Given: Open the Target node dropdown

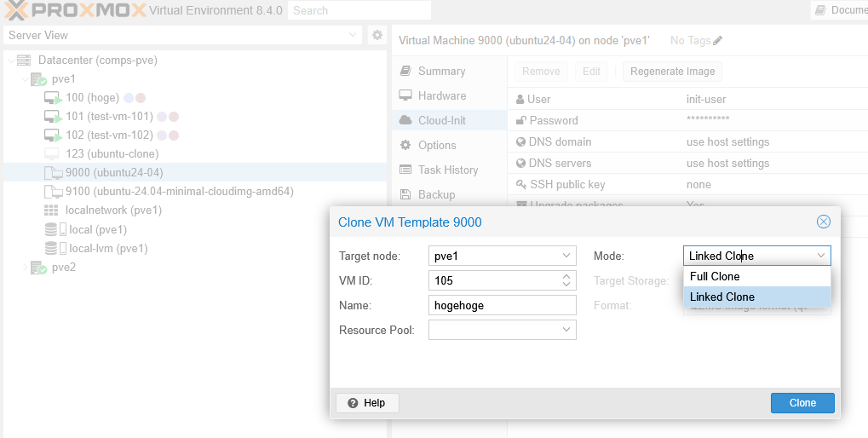Looking at the screenshot, I should pyautogui.click(x=566, y=256).
